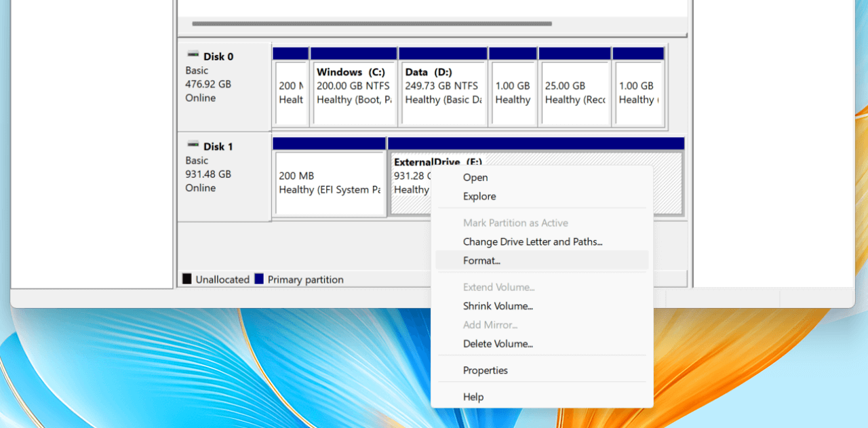
Task: Choose Open from the context menu
Action: 475,177
